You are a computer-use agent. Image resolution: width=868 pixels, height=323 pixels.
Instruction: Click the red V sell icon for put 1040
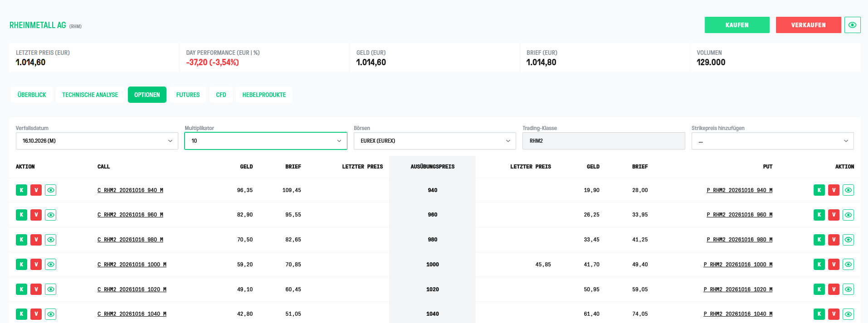(834, 314)
